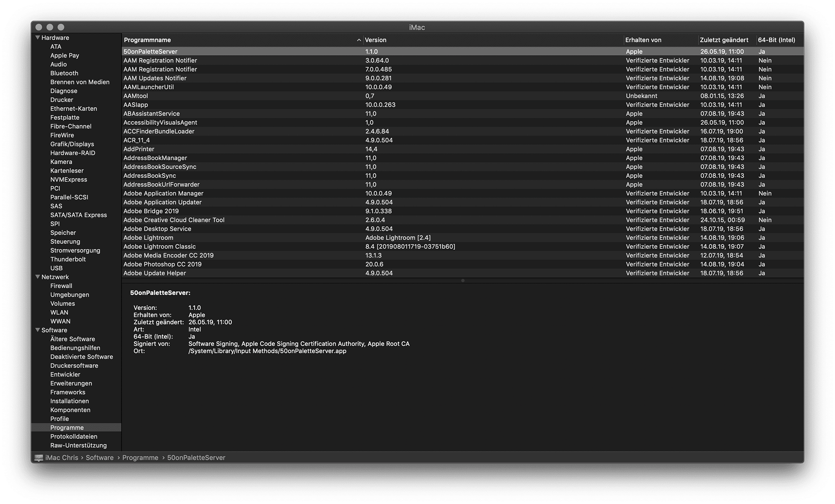Click Programme in the bottom path bar
This screenshot has width=835, height=504.
click(140, 458)
